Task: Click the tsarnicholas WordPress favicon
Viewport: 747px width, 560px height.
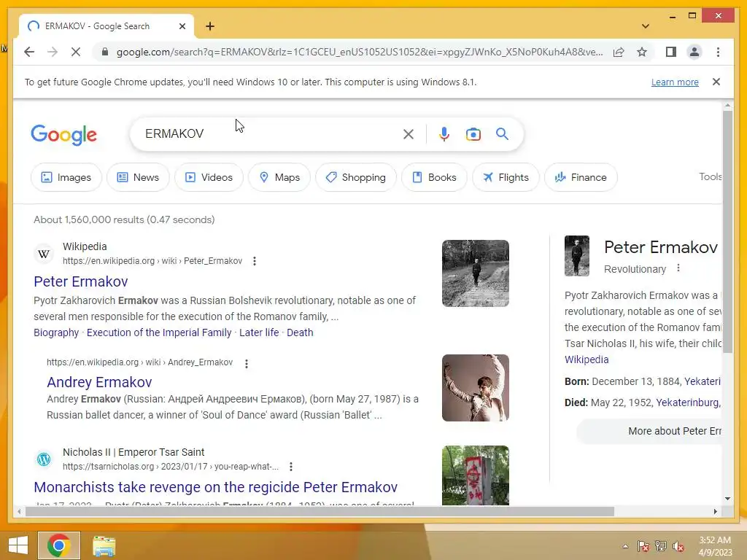Action: click(x=44, y=459)
